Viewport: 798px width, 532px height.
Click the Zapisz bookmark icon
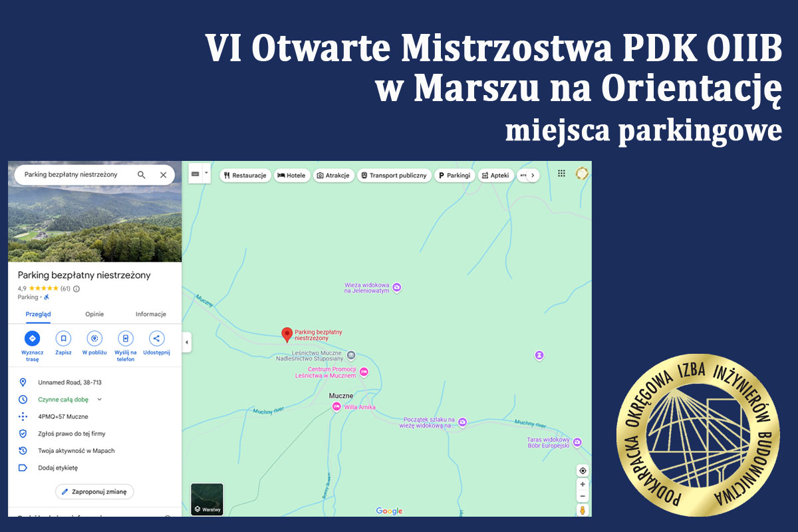[x=63, y=338]
